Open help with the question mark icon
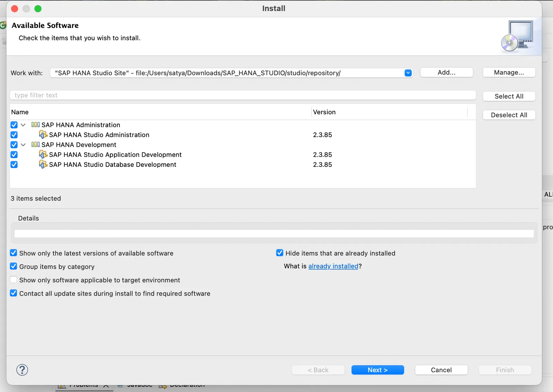The height and width of the screenshot is (392, 553). (22, 370)
